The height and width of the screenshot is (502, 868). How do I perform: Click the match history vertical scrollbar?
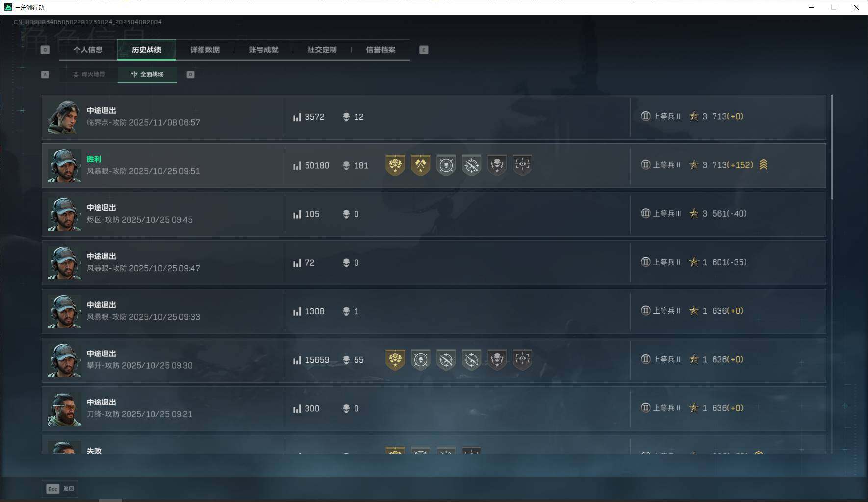coord(832,147)
